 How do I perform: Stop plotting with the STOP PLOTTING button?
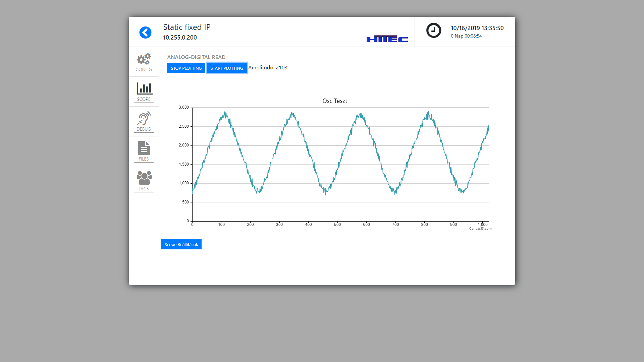(x=186, y=68)
